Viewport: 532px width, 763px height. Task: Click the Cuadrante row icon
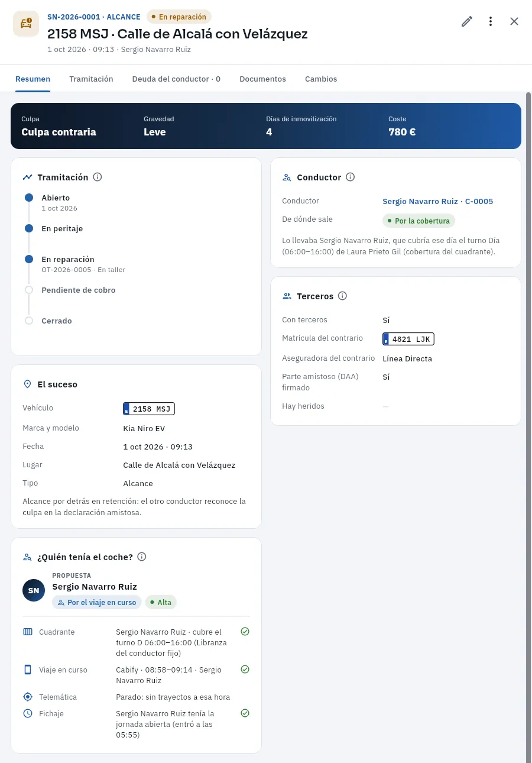28,632
